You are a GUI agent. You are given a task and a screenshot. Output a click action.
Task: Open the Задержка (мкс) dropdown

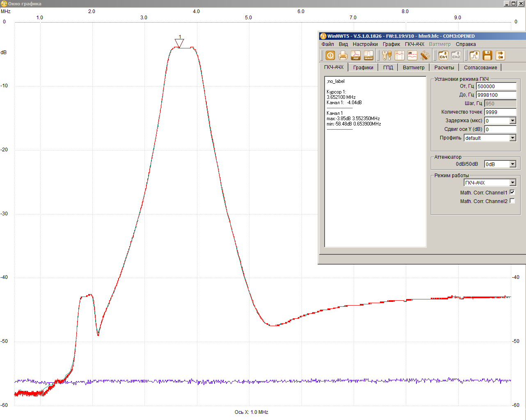coord(512,121)
